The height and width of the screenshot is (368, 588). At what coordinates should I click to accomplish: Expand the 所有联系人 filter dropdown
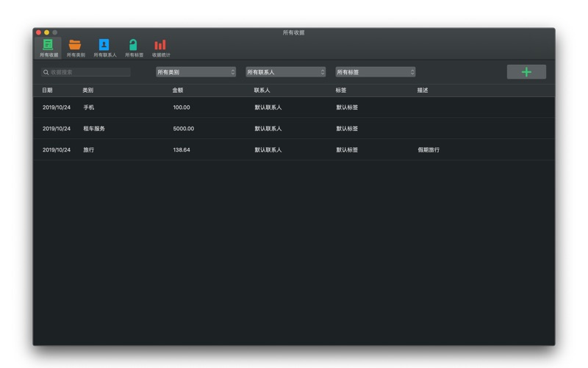(285, 72)
